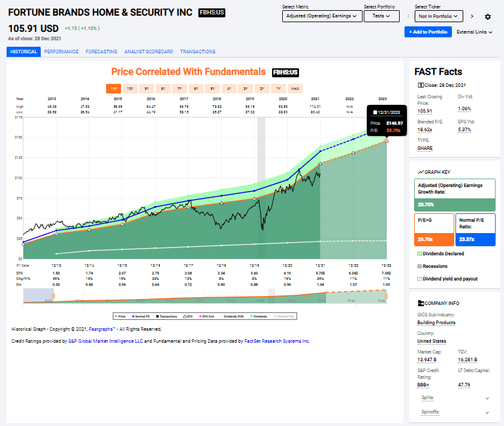Screen dimensions: 504x426
Task: Select the 11Y time range
Action: pos(114,89)
